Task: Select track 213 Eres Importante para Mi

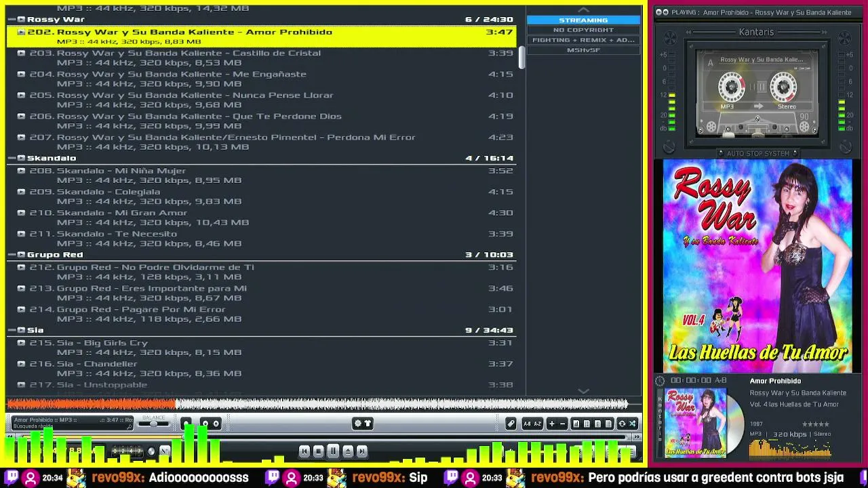Action: [x=261, y=293]
